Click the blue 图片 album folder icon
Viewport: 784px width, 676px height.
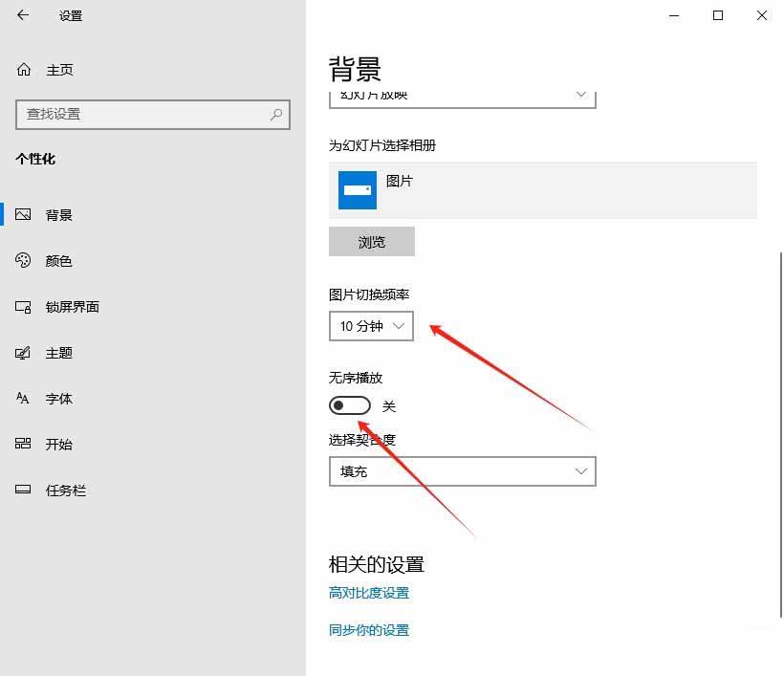pos(357,190)
